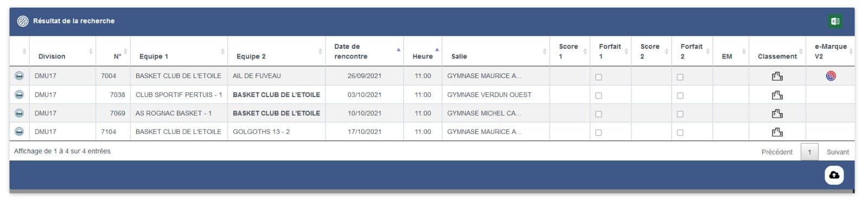Open e-Marque V2 icon for match 7004
Viewport: 868px width, 206px height.
(x=831, y=76)
